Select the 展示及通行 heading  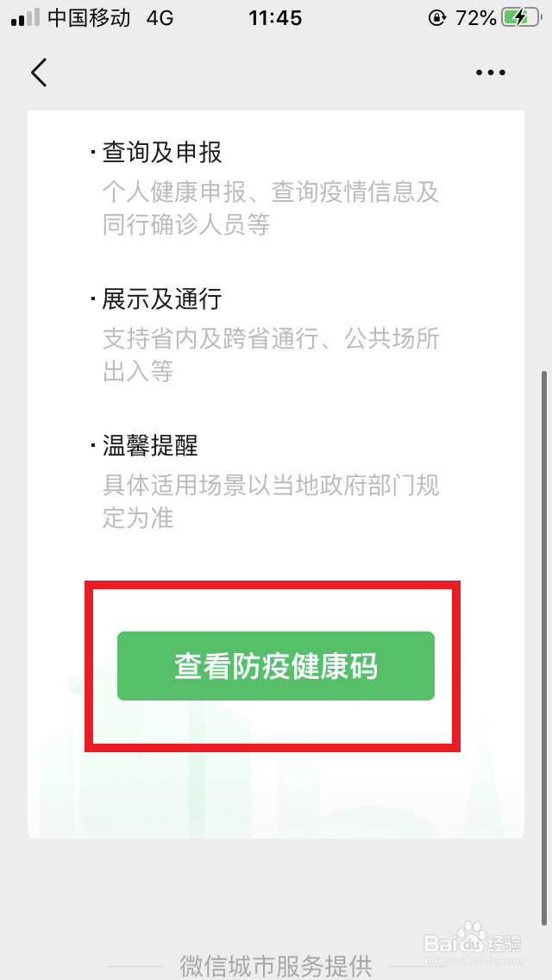(162, 300)
